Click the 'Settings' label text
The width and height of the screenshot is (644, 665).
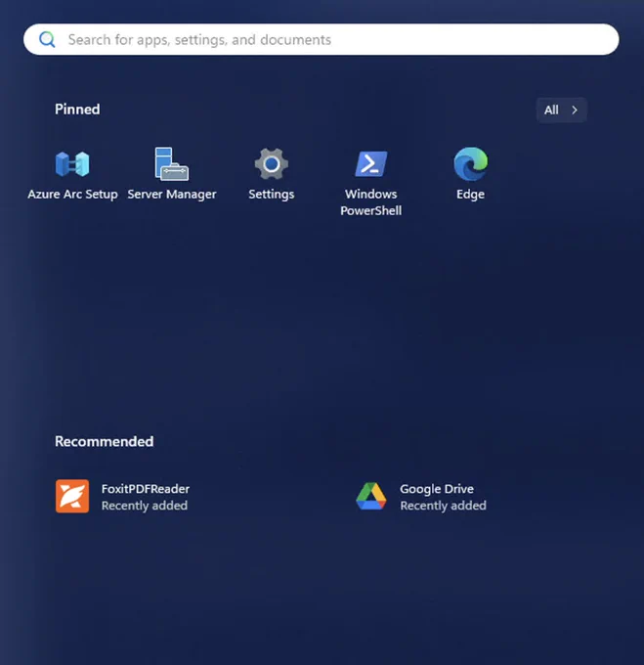(271, 195)
